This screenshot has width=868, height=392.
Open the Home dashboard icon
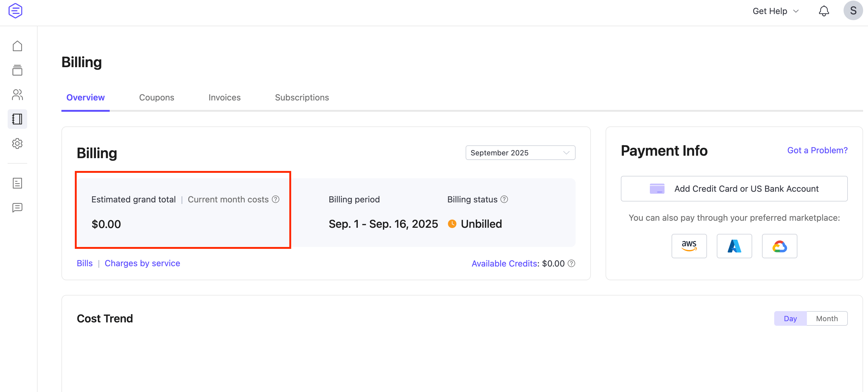(x=17, y=46)
